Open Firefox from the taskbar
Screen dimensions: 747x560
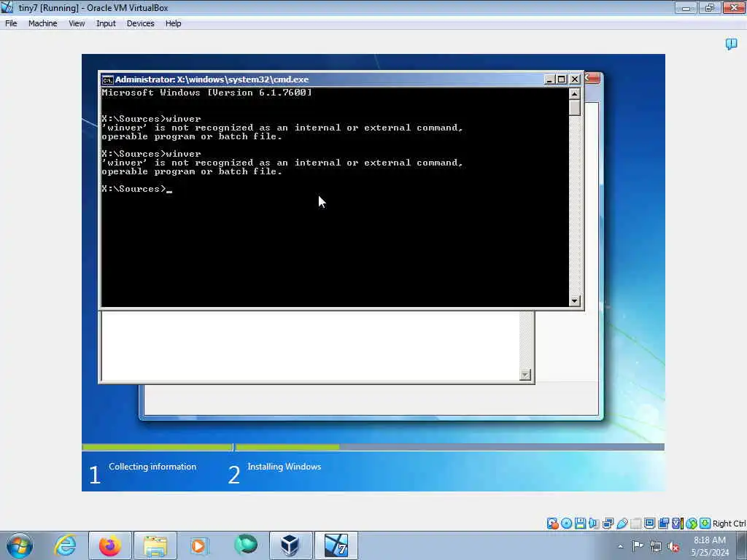[x=110, y=545]
